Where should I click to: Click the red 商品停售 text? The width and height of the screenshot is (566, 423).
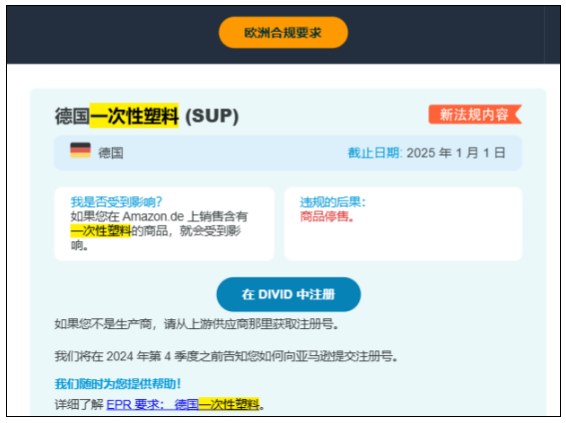(x=327, y=217)
